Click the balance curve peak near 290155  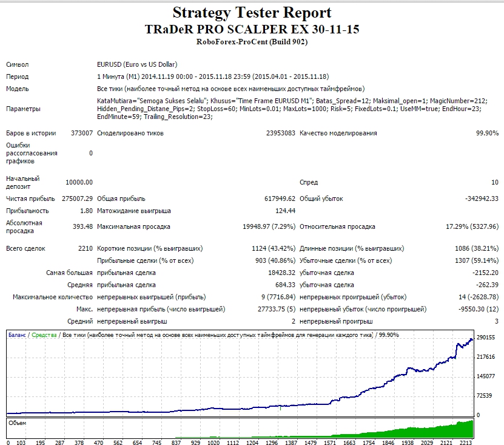(x=471, y=339)
